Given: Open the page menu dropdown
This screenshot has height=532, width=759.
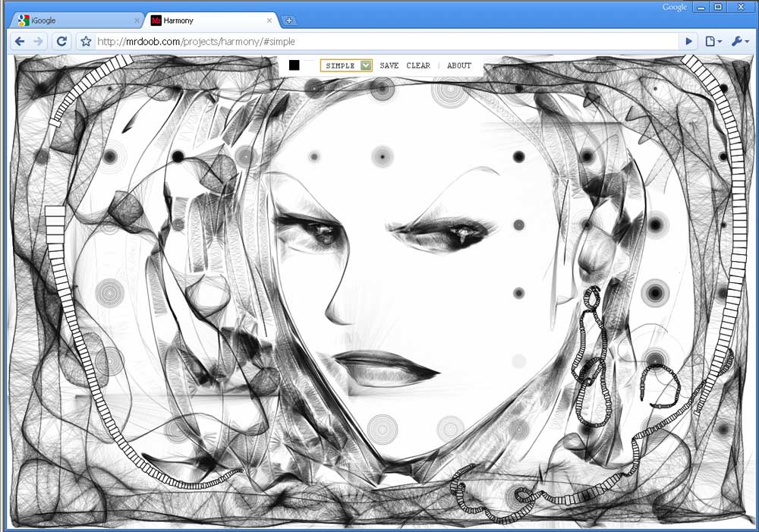Looking at the screenshot, I should [713, 42].
